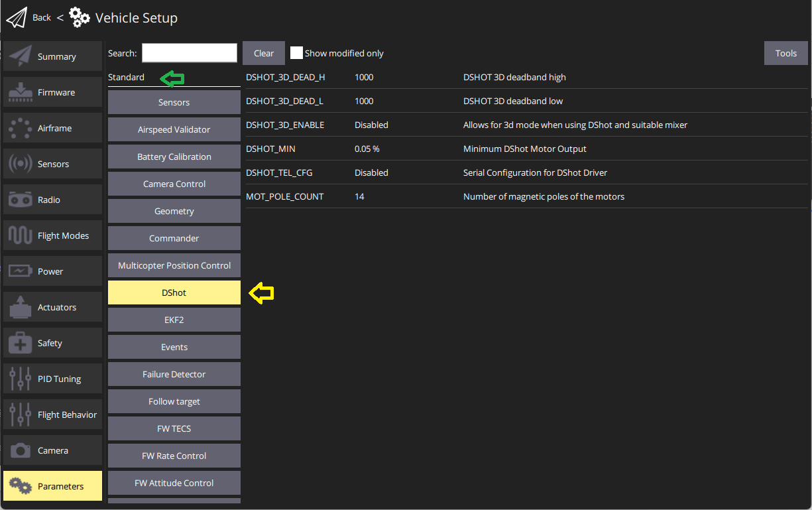Viewport: 812px width, 510px height.
Task: Open the Sensors calibration icon
Action: point(20,163)
